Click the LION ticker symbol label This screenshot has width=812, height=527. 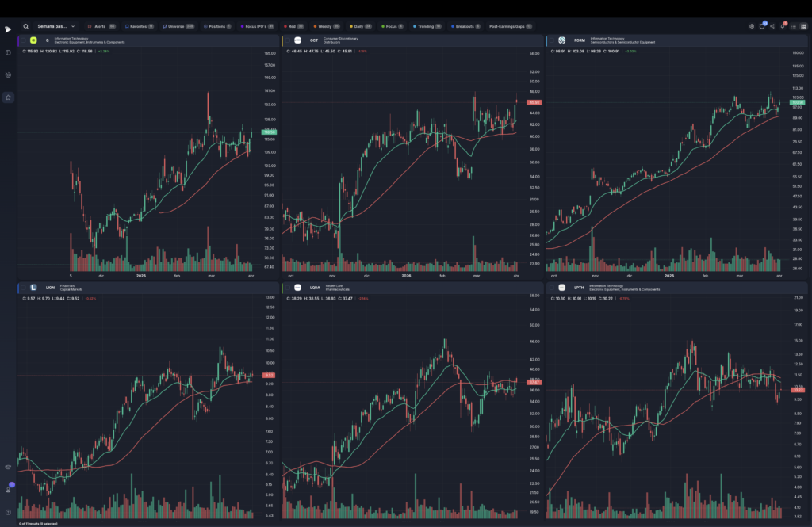[50, 288]
